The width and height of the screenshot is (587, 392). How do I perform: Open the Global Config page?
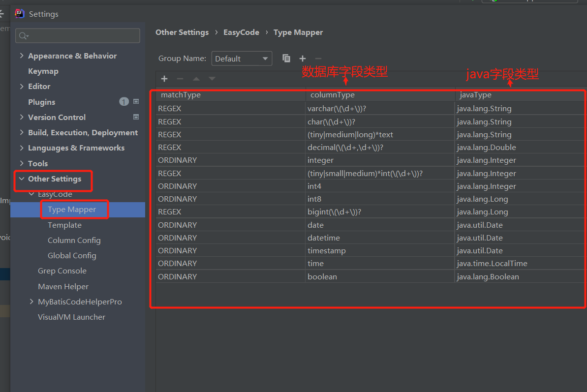pos(72,255)
